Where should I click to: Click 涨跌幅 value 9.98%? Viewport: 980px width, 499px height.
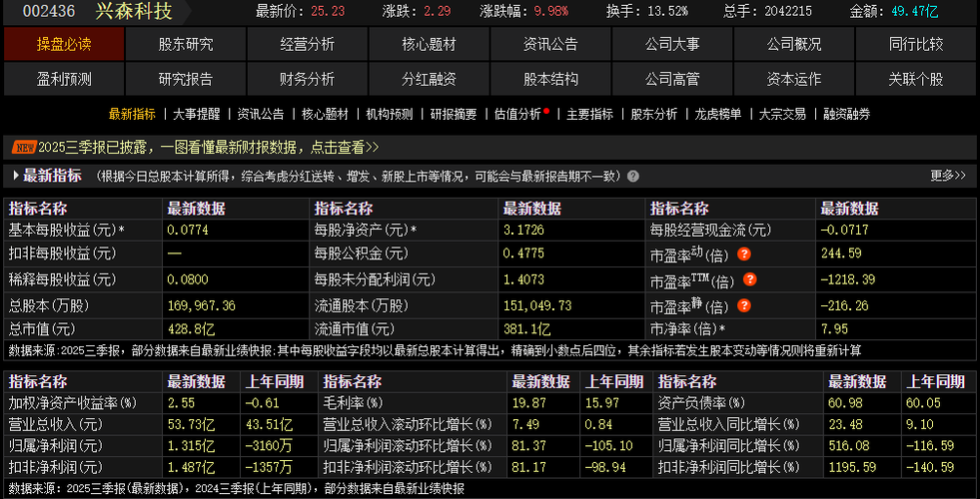(551, 11)
